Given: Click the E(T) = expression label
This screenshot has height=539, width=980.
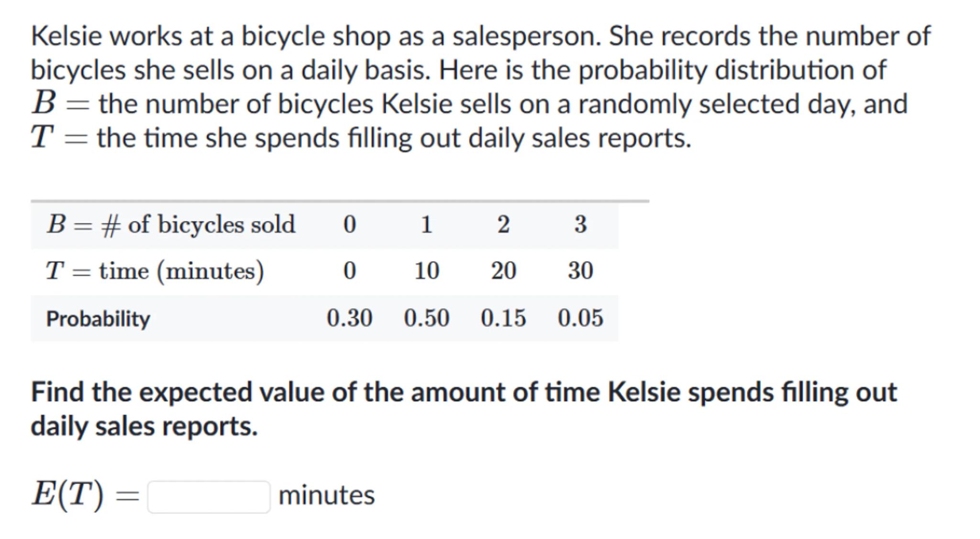Looking at the screenshot, I should 85,494.
